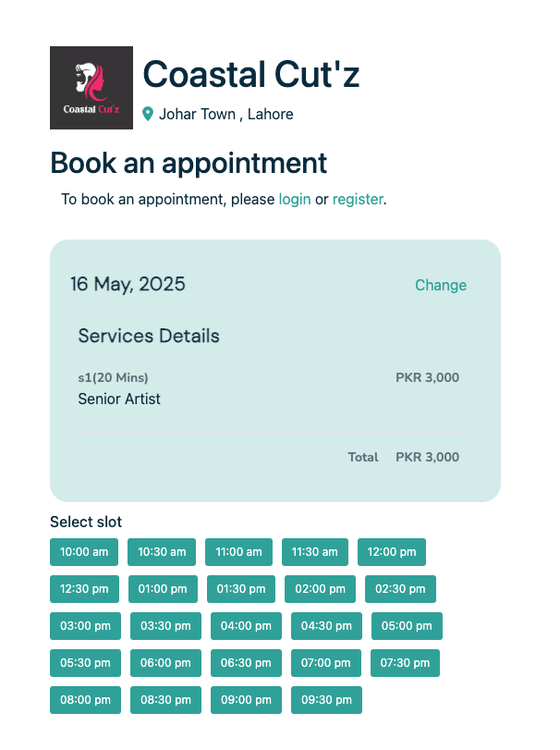Choose the 06:00 pm time slot
560x750 pixels.
click(x=165, y=663)
